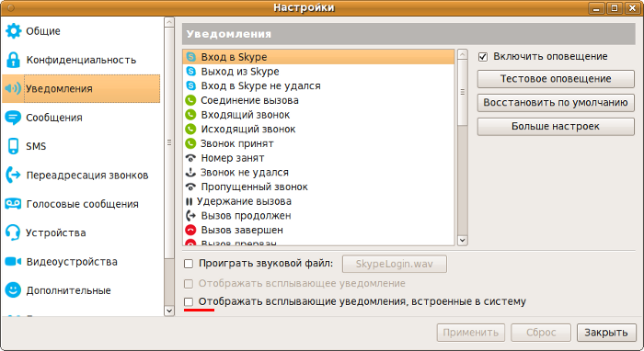The image size is (644, 351).
Task: Enable system-integrated popup notifications checkbox
Action: (x=189, y=301)
